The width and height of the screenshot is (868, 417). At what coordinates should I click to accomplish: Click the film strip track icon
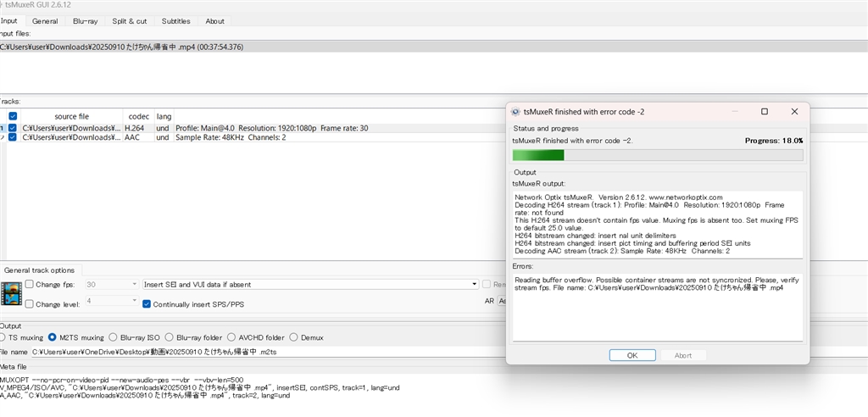(x=11, y=293)
